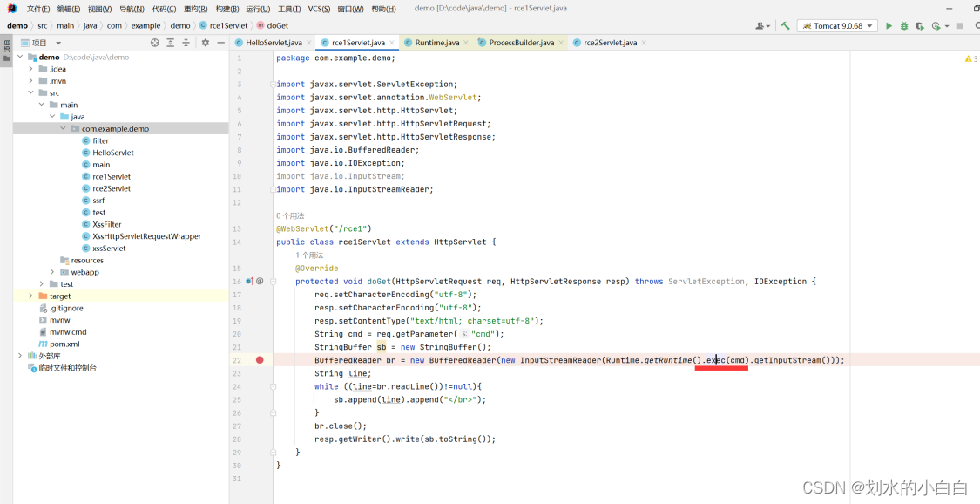980x504 pixels.
Task: Collapse all nodes in project panel
Action: pos(186,43)
